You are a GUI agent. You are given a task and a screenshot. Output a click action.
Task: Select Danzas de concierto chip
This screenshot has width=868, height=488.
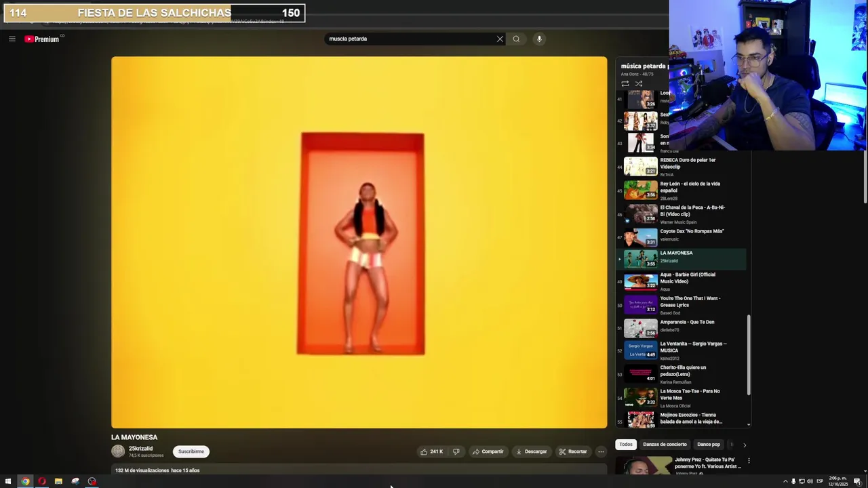[665, 445]
